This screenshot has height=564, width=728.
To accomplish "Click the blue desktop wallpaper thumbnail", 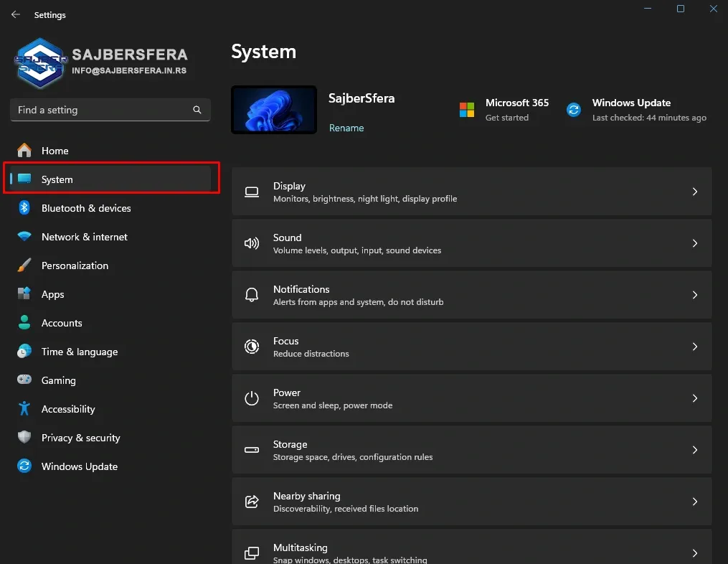I will pos(274,110).
